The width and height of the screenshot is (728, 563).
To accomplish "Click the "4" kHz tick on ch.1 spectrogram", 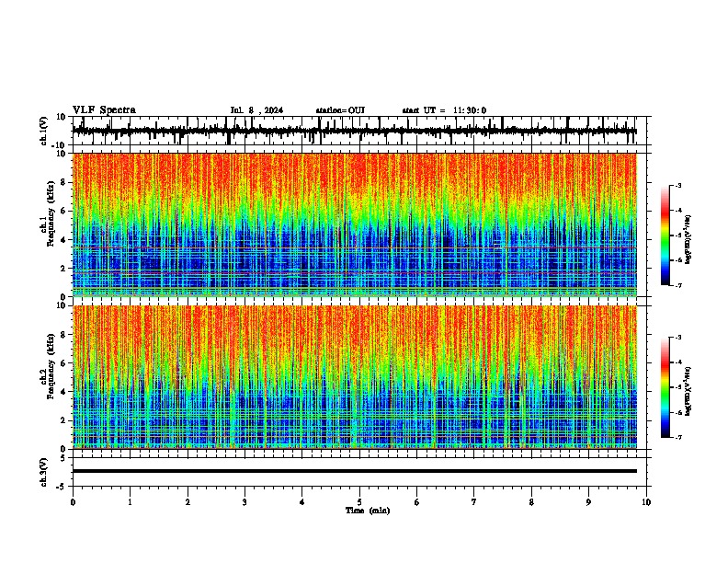I will coord(63,240).
